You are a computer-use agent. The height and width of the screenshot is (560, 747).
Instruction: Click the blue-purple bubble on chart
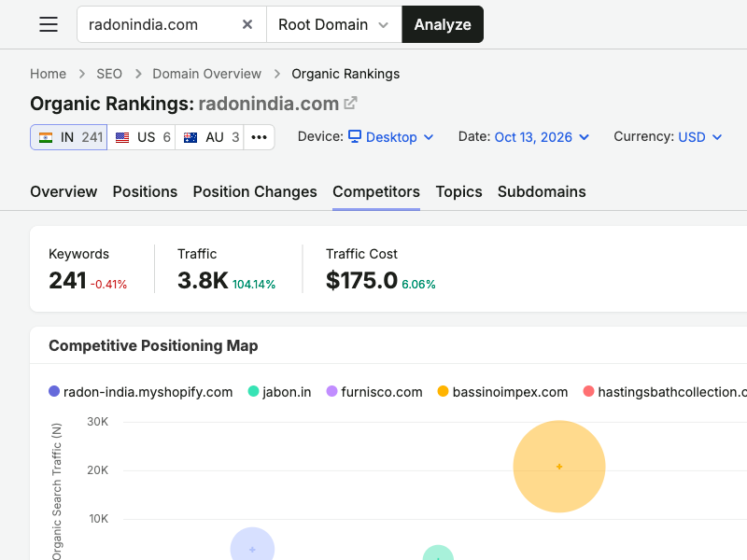pos(252,544)
